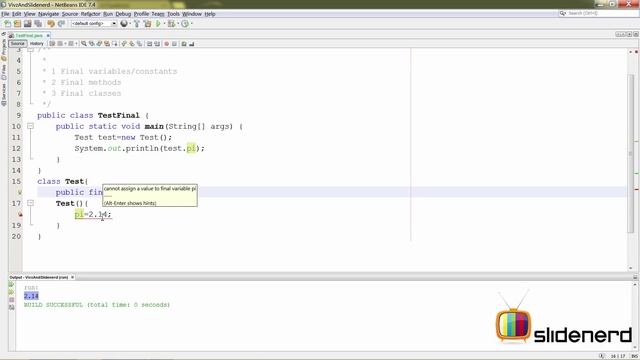Open the Debug project dropdown arrow
This screenshot has width=640, height=360.
tap(178, 24)
